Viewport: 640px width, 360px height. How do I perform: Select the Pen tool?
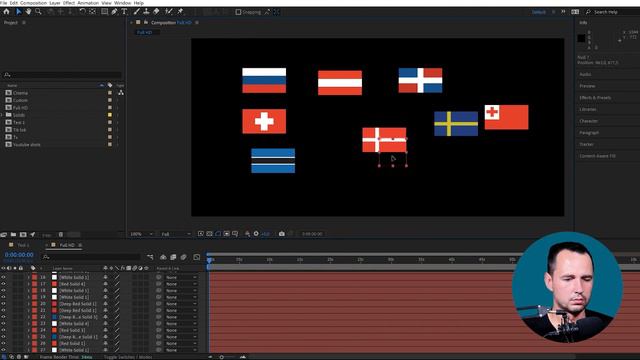click(114, 12)
